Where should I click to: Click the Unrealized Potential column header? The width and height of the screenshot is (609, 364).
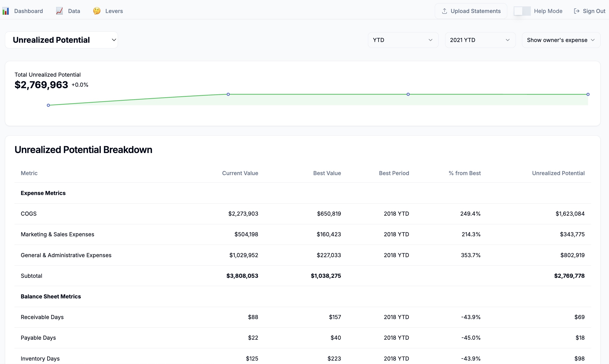coord(558,173)
